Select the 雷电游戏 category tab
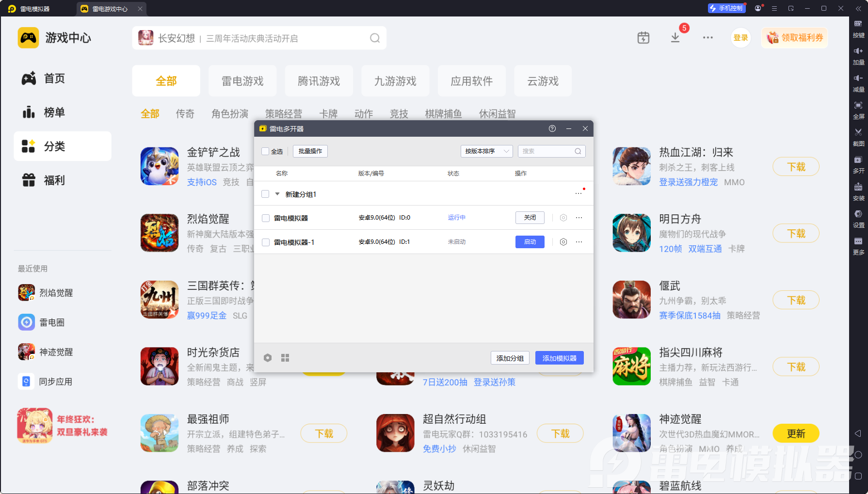The width and height of the screenshot is (868, 494). (242, 81)
